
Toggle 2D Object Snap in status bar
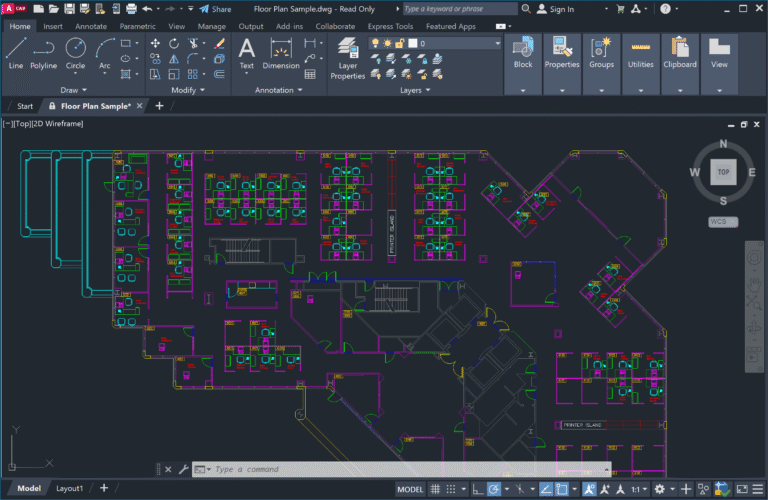(562, 489)
